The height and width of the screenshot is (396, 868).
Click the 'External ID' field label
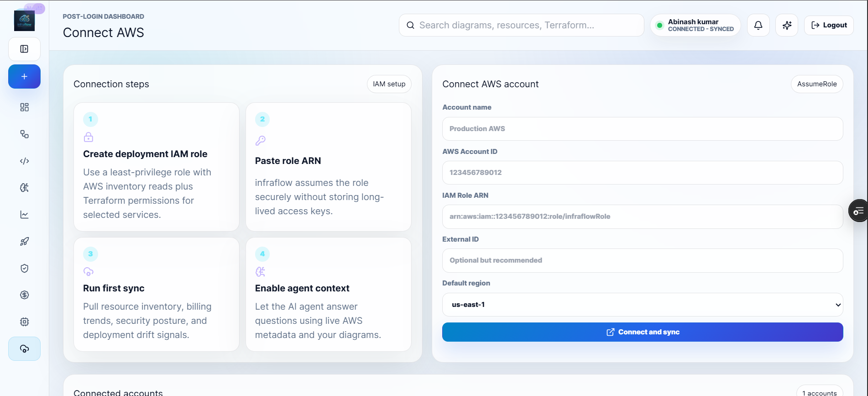[x=460, y=239]
